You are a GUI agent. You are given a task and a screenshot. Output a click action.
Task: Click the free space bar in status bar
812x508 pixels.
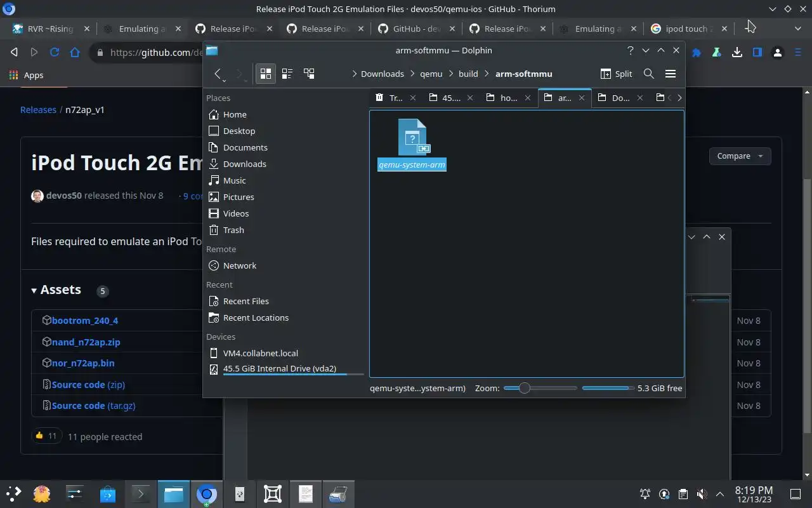[607, 388]
